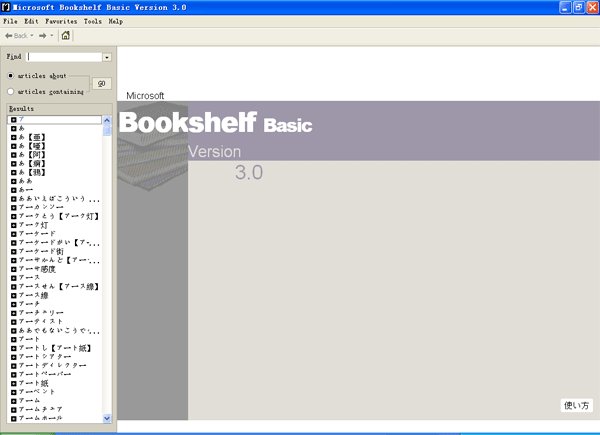This screenshot has width=600, height=435.
Task: Click the Bookshelf app icon in title bar
Action: coord(7,7)
